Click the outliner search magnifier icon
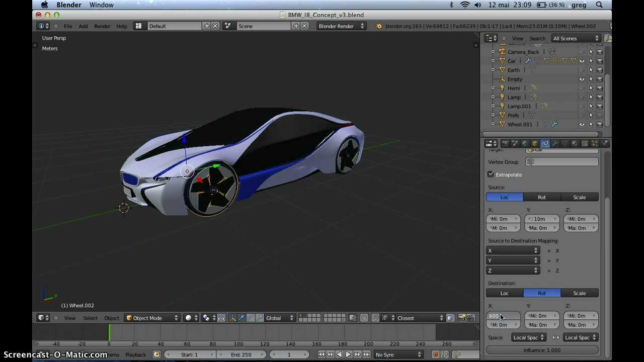This screenshot has width=644, height=362. (x=608, y=38)
